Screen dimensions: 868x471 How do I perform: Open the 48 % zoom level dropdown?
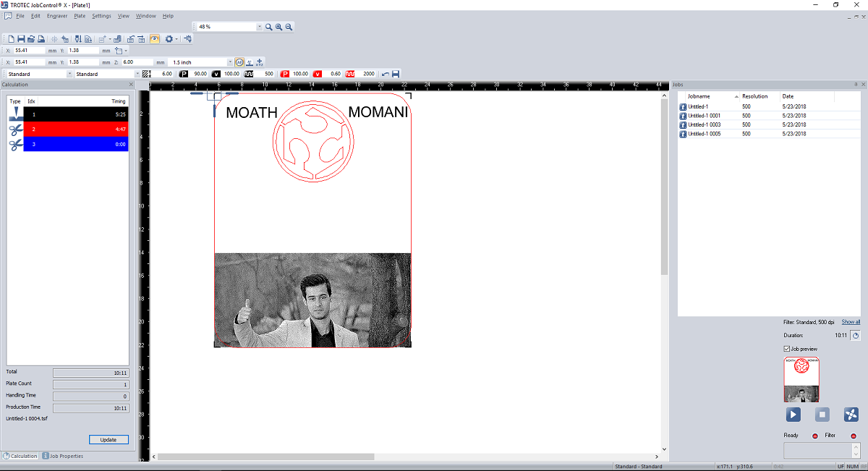[260, 27]
